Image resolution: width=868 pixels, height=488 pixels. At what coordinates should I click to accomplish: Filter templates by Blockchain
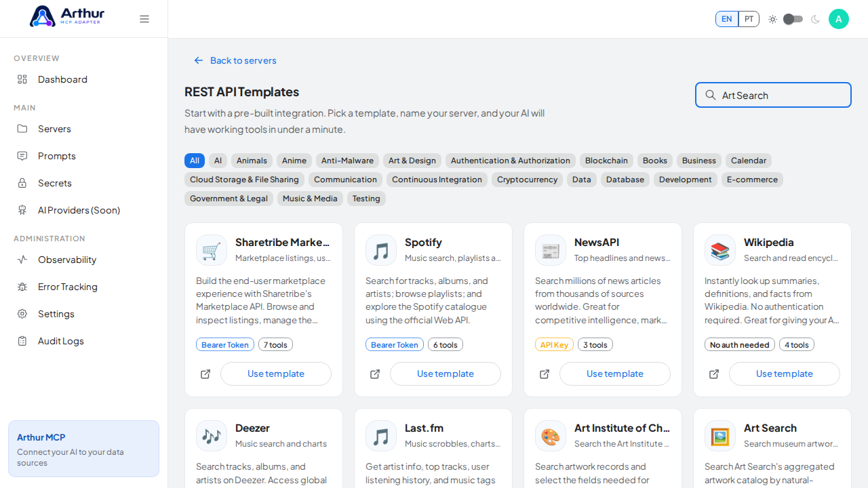606,161
